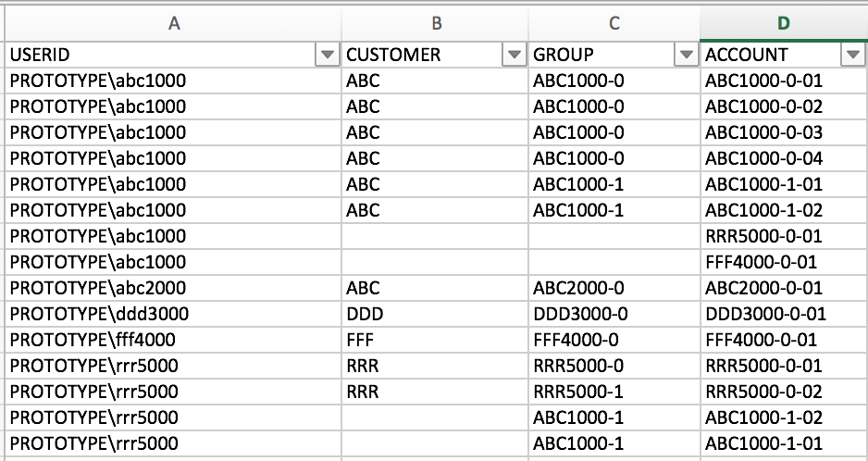Click the RRR5000-0-01 account cell in row with empty customer
868x461 pixels.
[763, 236]
